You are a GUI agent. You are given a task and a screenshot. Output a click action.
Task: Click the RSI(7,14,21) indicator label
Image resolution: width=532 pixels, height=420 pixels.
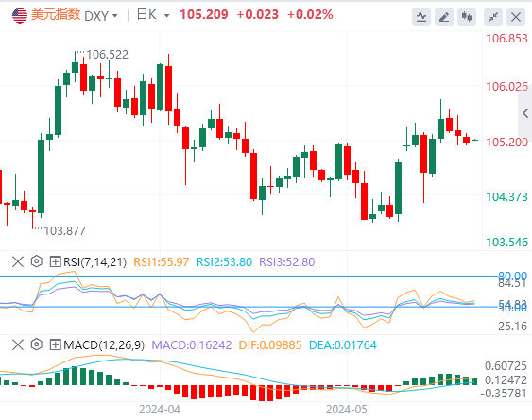point(94,261)
